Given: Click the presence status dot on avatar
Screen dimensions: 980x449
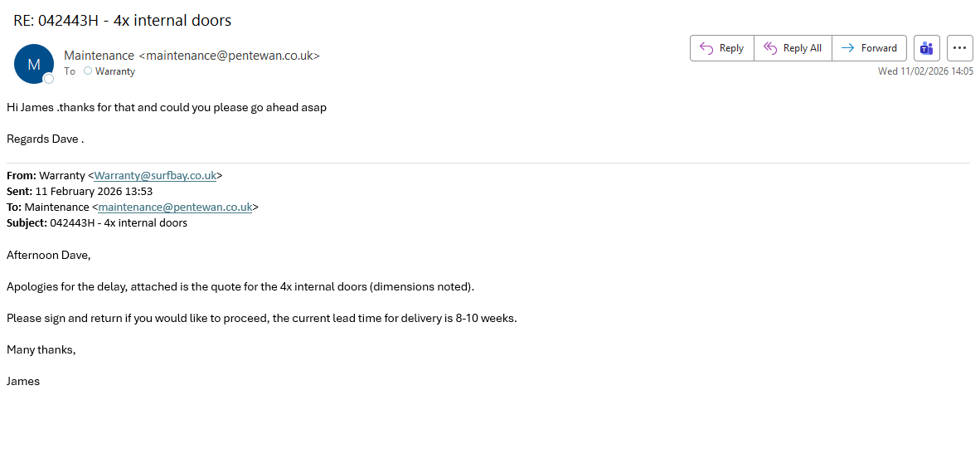Looking at the screenshot, I should [x=49, y=79].
